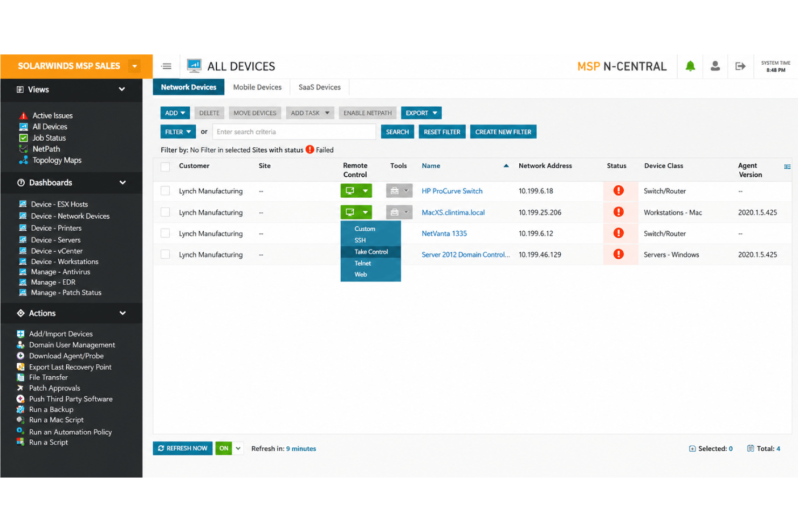Check the NetVanta 1335 row checkbox
The image size is (798, 532).
click(x=166, y=233)
